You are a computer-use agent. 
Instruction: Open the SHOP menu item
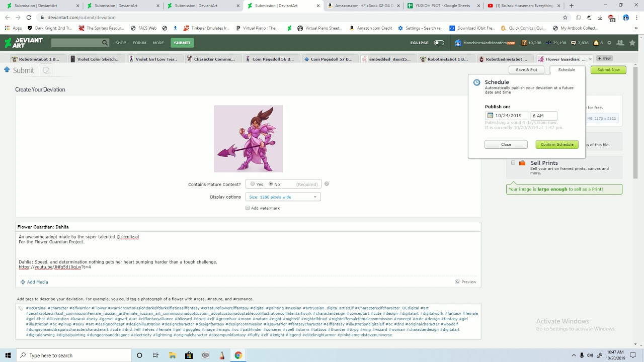click(121, 43)
